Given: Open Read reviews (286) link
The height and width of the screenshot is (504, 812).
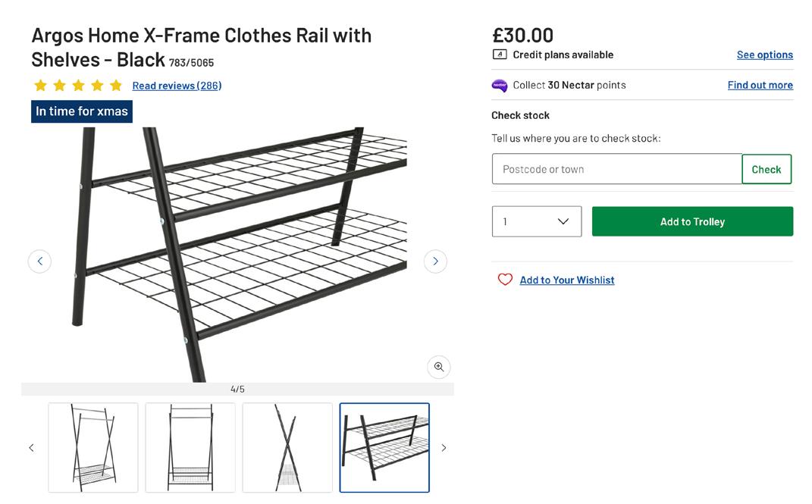Looking at the screenshot, I should (177, 86).
